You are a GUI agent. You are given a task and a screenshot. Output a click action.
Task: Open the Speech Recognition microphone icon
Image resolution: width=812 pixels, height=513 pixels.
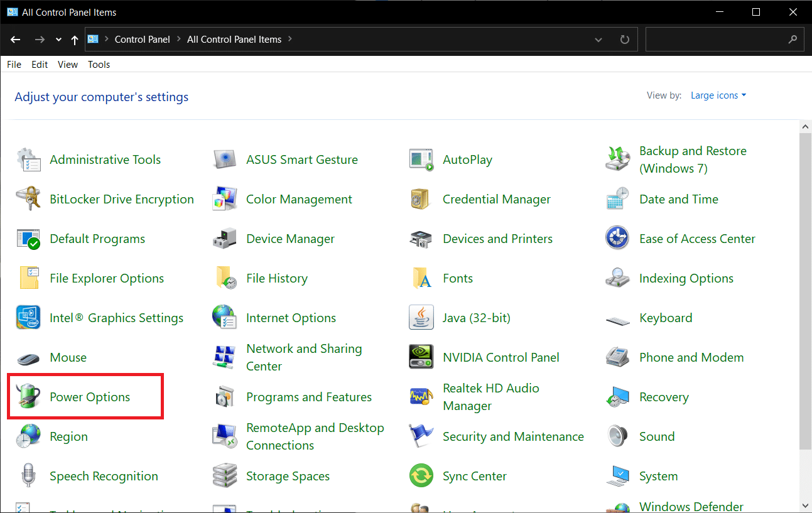[28, 476]
